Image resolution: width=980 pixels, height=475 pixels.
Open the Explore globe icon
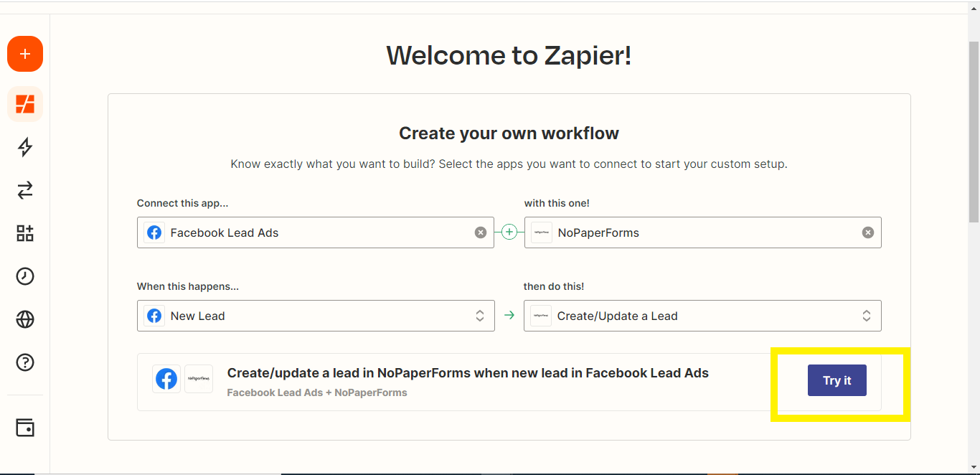tap(25, 319)
